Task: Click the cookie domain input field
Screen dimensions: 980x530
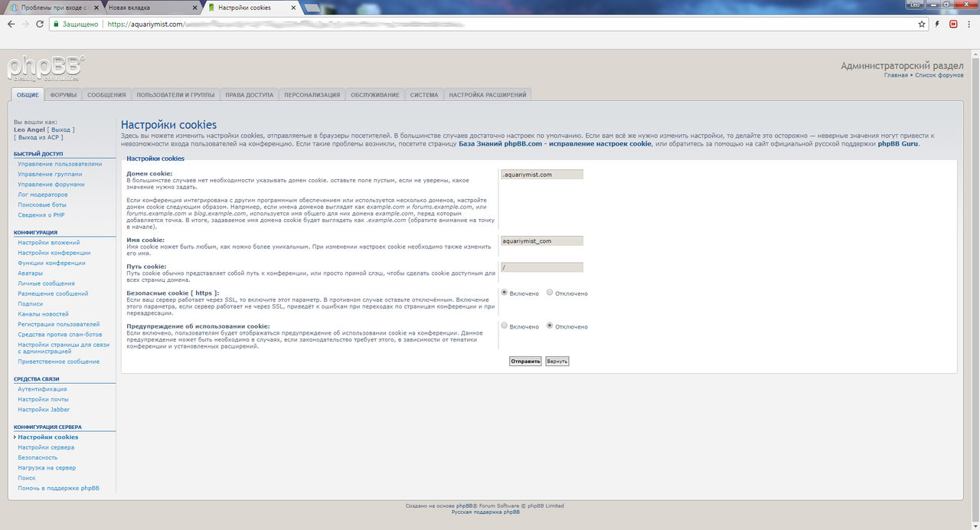Action: [541, 175]
